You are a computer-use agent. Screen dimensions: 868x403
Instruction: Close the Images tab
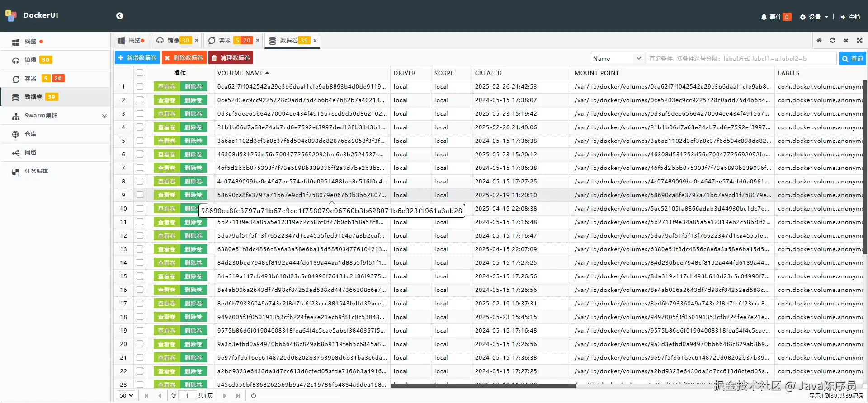coord(197,40)
